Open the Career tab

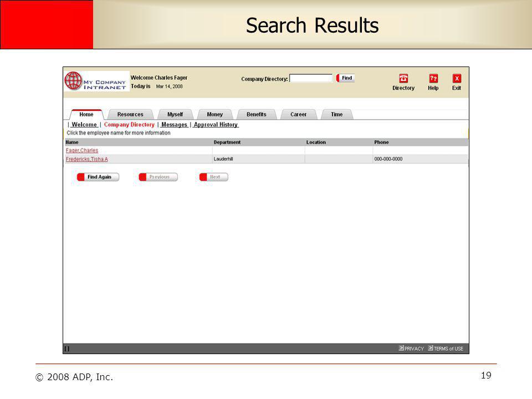[299, 114]
